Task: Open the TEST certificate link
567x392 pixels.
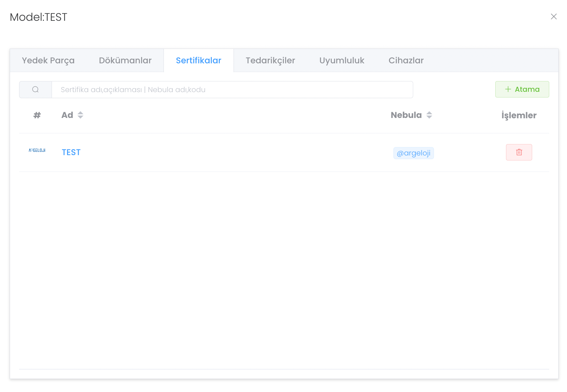Action: coord(71,152)
